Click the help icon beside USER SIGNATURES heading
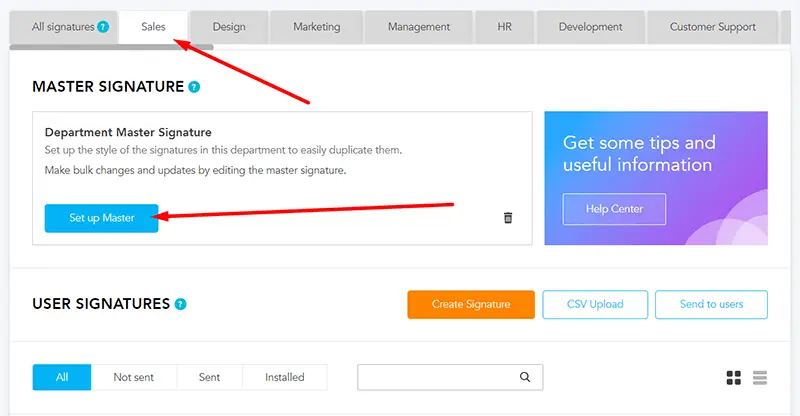The width and height of the screenshot is (800, 416). pyautogui.click(x=181, y=304)
